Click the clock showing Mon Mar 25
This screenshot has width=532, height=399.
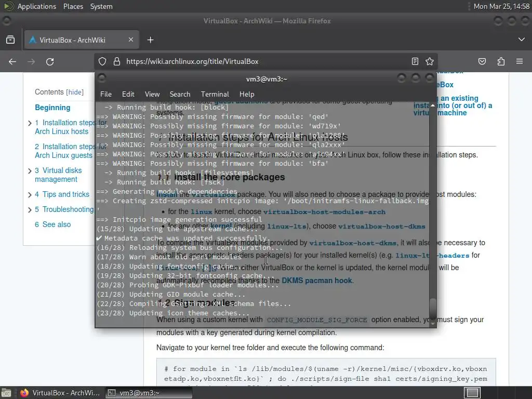click(x=501, y=6)
